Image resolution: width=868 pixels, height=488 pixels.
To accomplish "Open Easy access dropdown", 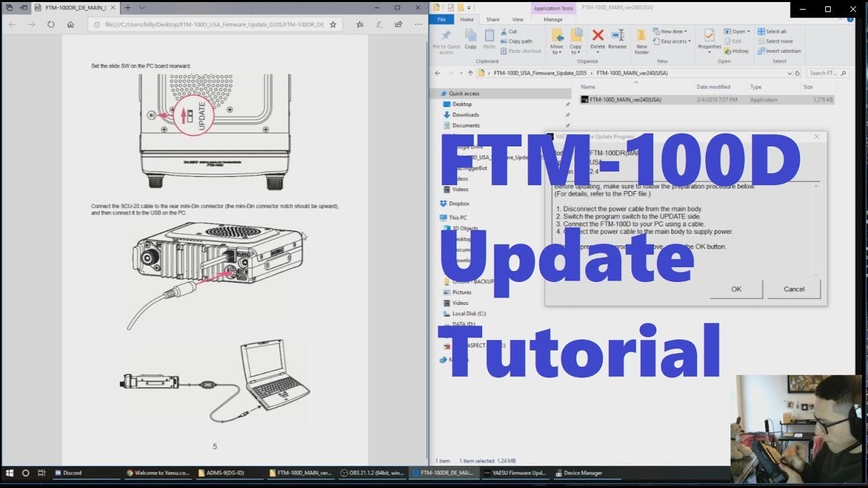I will (x=672, y=41).
